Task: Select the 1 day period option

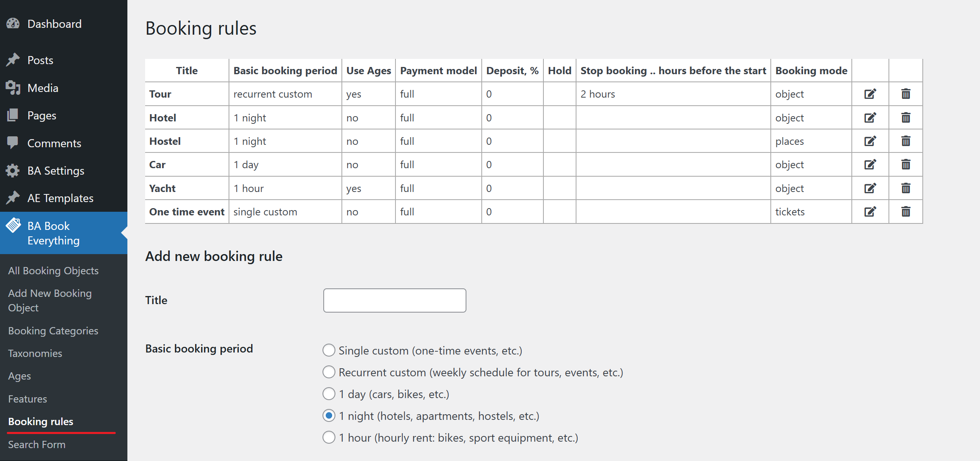Action: 329,394
